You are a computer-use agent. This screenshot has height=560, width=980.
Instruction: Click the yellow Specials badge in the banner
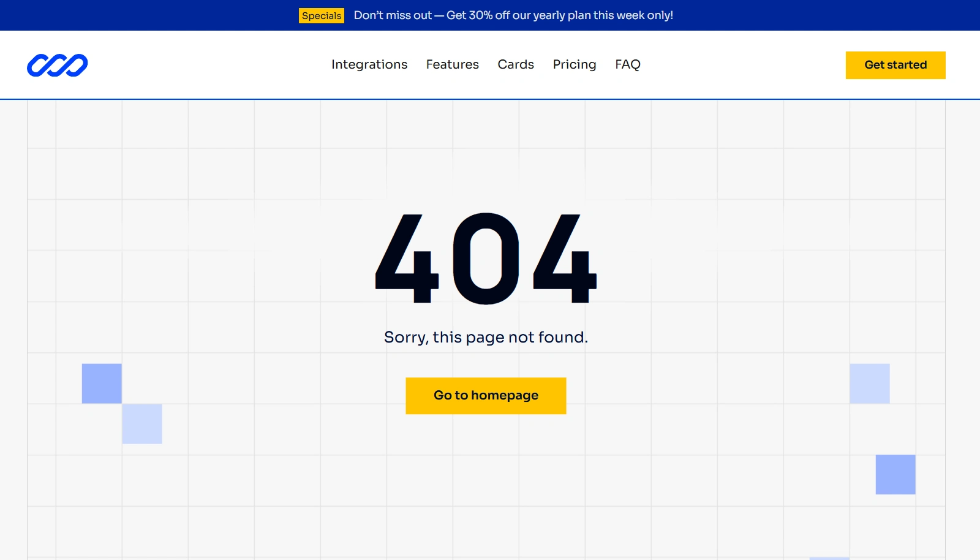click(322, 15)
